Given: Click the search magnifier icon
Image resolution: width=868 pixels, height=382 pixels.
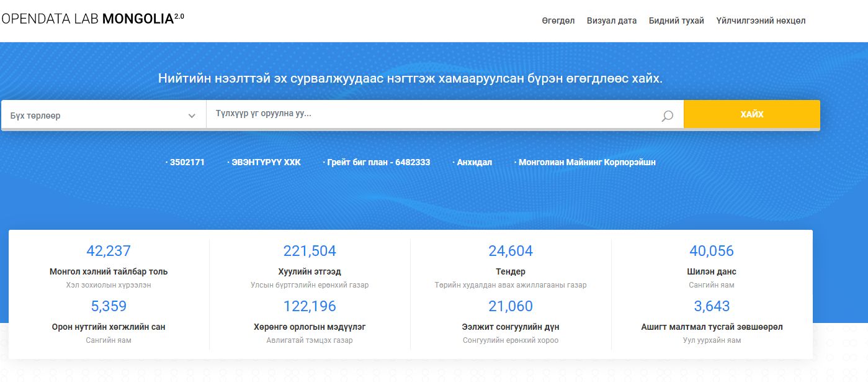Looking at the screenshot, I should coord(666,114).
